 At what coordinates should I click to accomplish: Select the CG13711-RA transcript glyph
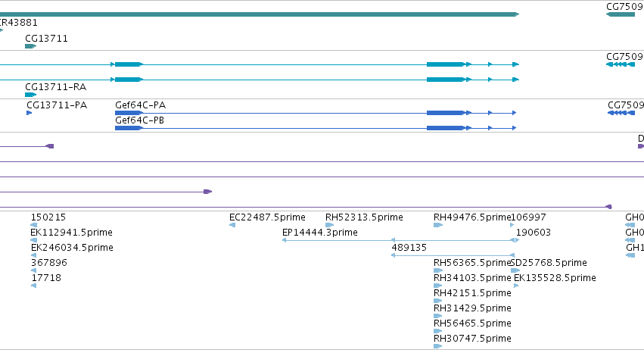pos(31,95)
